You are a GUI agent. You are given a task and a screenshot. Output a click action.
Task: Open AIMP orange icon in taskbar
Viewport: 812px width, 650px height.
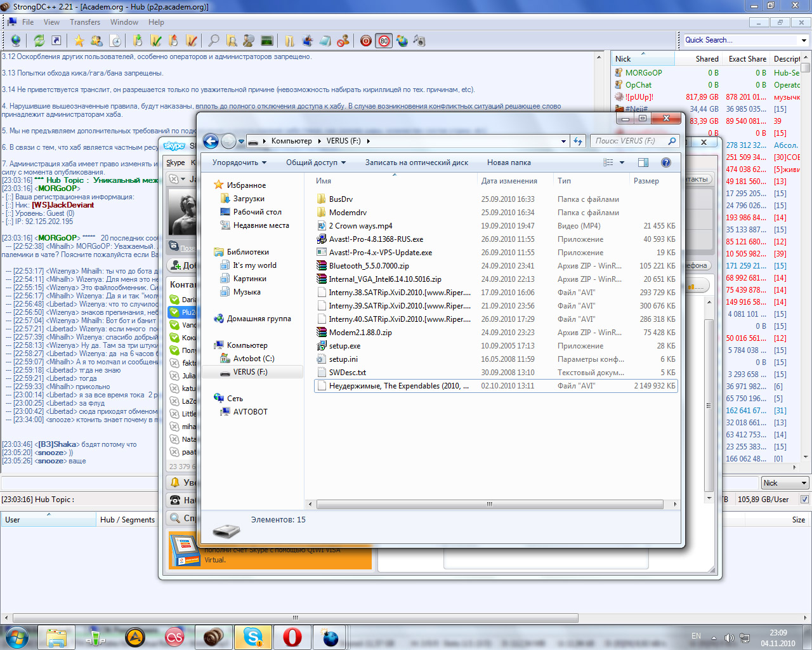tap(135, 637)
